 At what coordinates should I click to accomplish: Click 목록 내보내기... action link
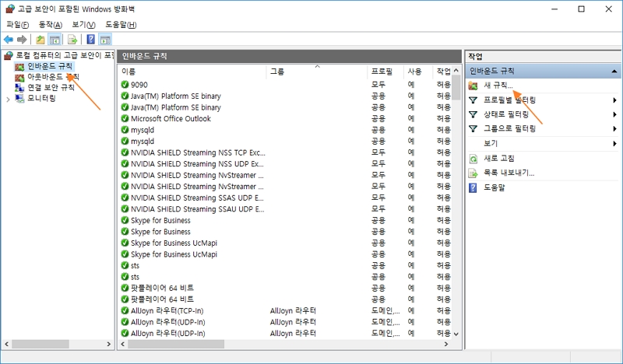pyautogui.click(x=509, y=173)
